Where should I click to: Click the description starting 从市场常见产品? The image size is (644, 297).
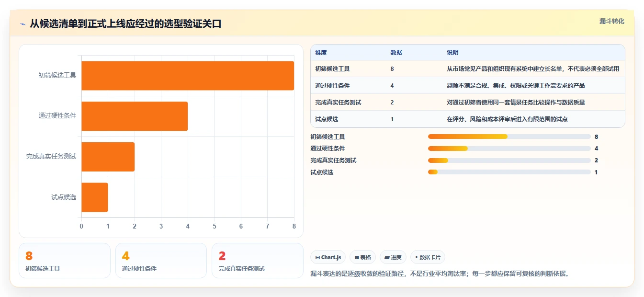[x=533, y=69]
